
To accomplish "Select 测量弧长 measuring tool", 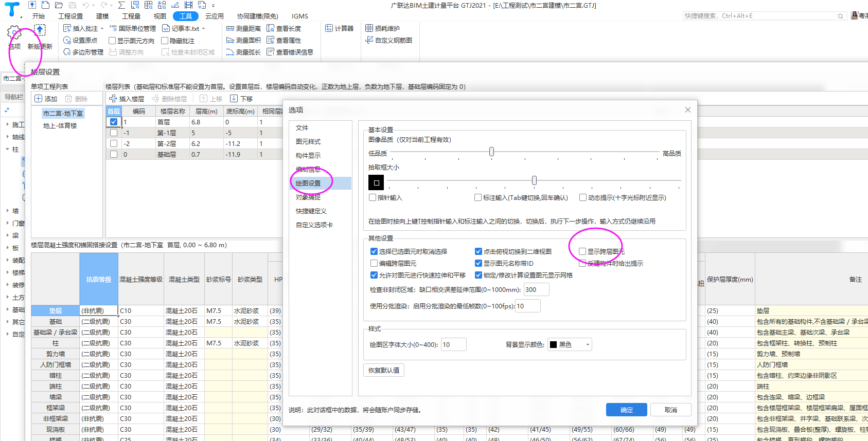I will click(x=243, y=52).
